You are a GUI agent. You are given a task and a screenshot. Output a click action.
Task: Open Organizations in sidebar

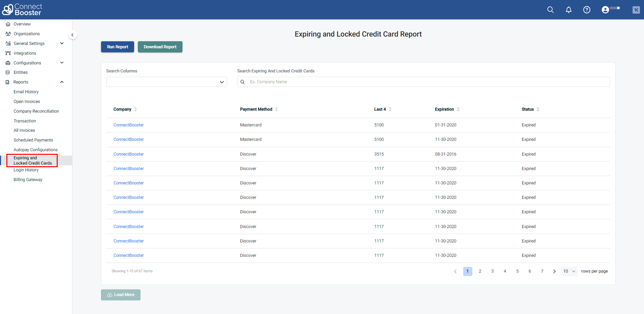click(x=27, y=34)
